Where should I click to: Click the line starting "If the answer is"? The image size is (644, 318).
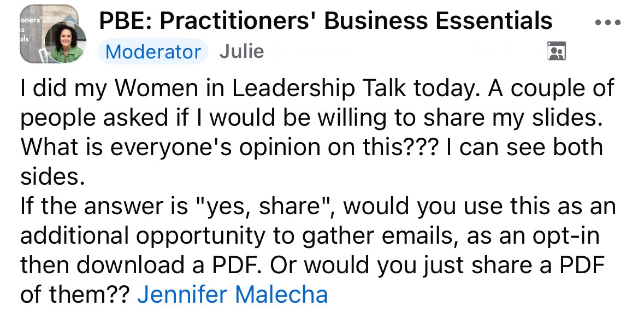(318, 207)
